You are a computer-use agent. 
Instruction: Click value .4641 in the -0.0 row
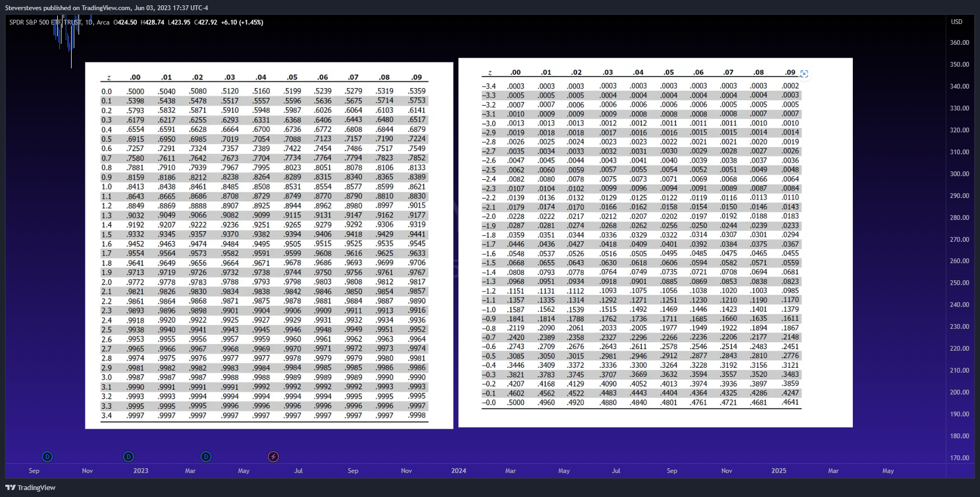click(790, 403)
